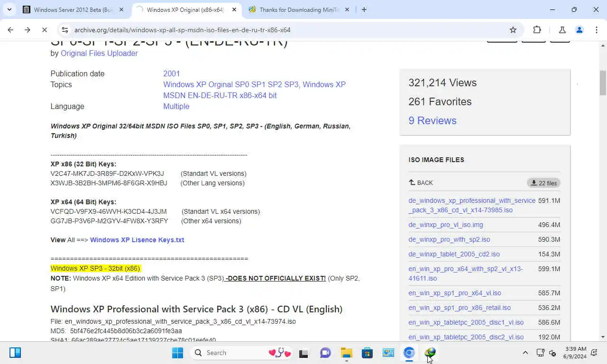607x364 pixels.
Task: Download en_win_xp_tabletpc_2005_disc1_vl.iso
Action: (x=466, y=322)
